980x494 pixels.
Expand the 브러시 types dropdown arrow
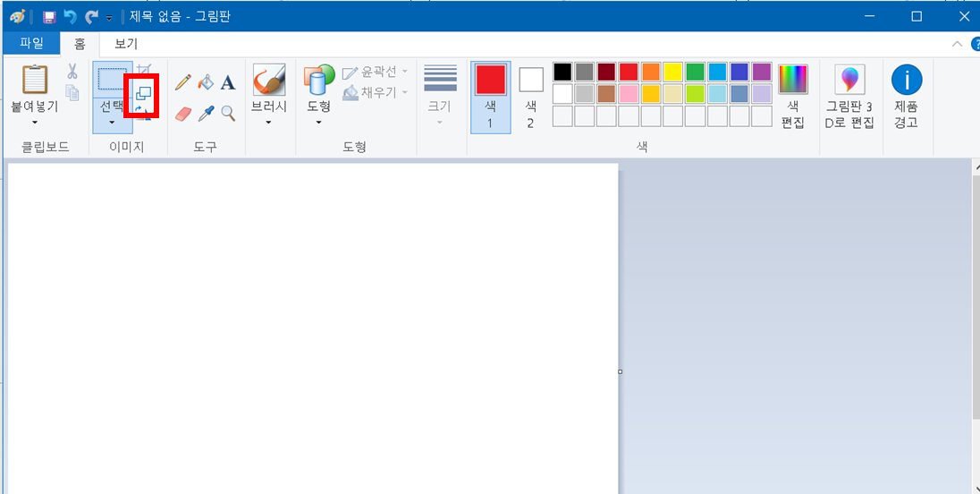(269, 123)
